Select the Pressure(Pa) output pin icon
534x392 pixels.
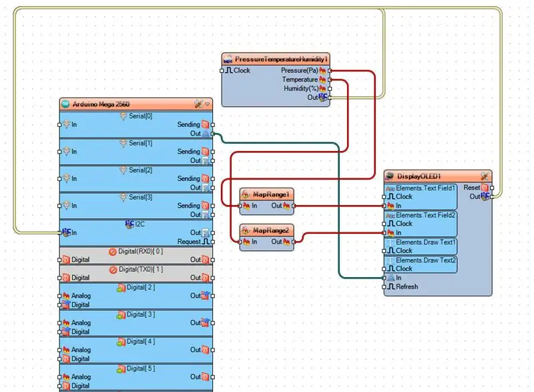tap(322, 71)
